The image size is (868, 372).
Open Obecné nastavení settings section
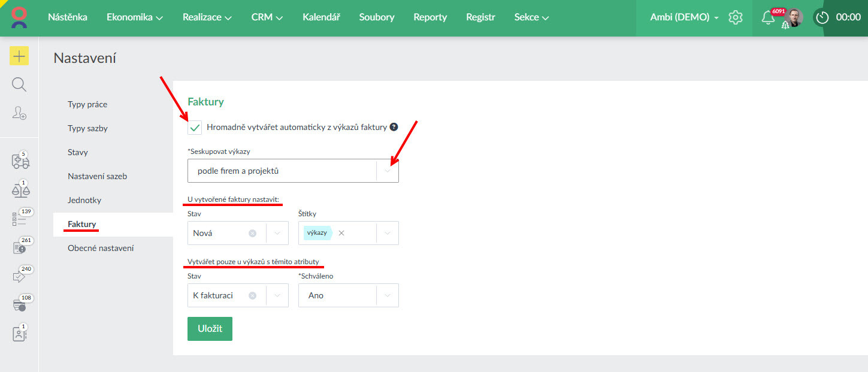coord(101,248)
